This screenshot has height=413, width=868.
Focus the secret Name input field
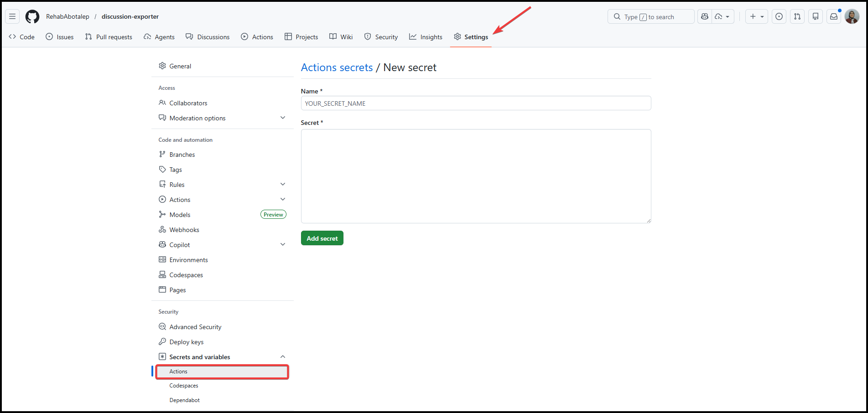[x=476, y=103]
